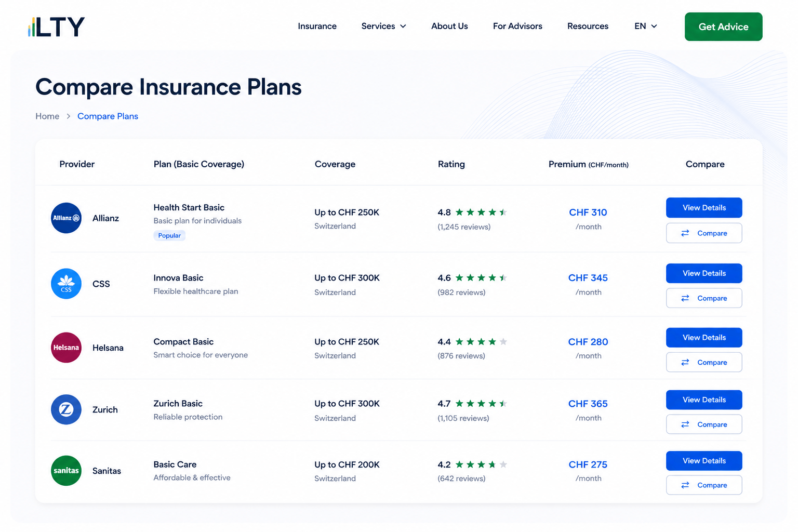Image resolution: width=798 pixels, height=532 pixels.
Task: Go to Home via breadcrumb
Action: 47,116
